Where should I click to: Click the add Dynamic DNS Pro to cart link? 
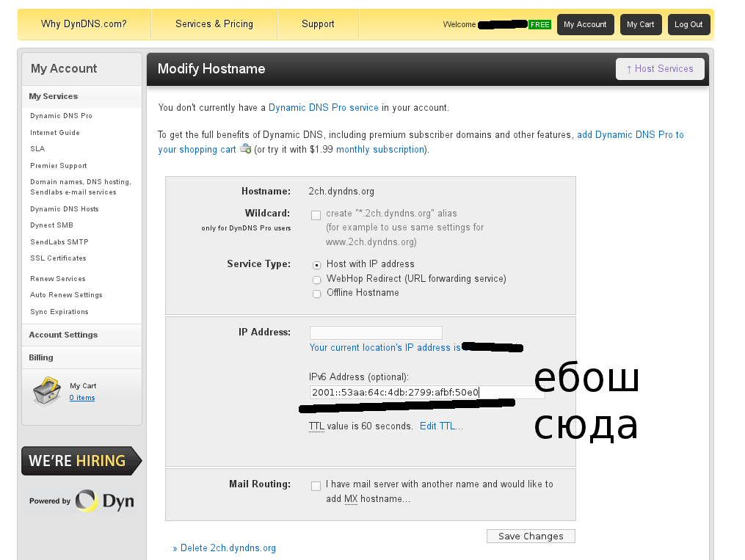630,135
